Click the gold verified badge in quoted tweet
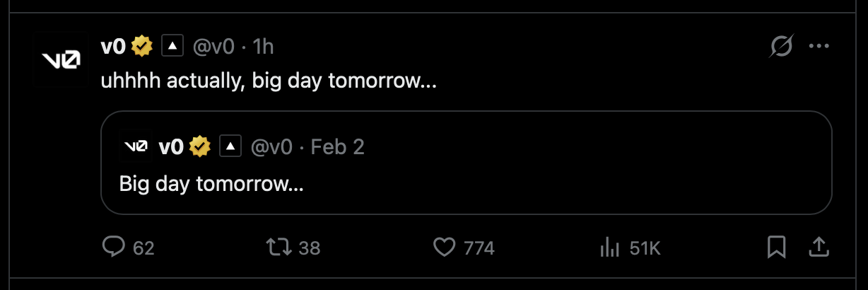The image size is (868, 290). 201,146
